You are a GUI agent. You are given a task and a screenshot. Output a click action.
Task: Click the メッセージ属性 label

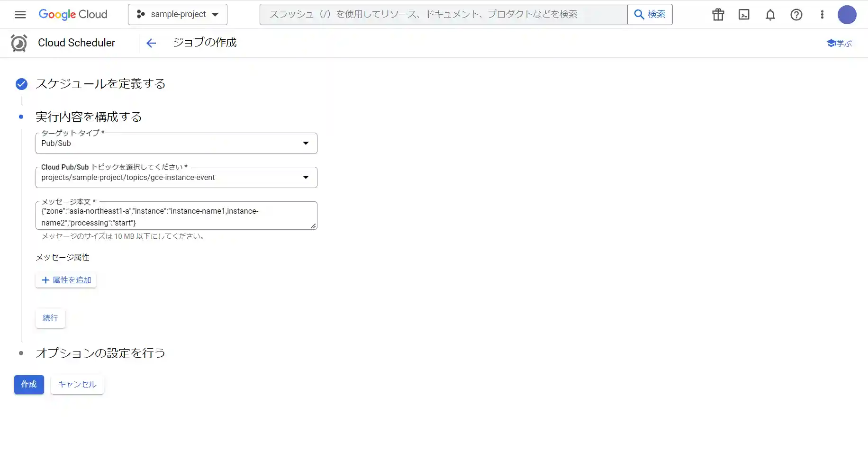point(63,257)
